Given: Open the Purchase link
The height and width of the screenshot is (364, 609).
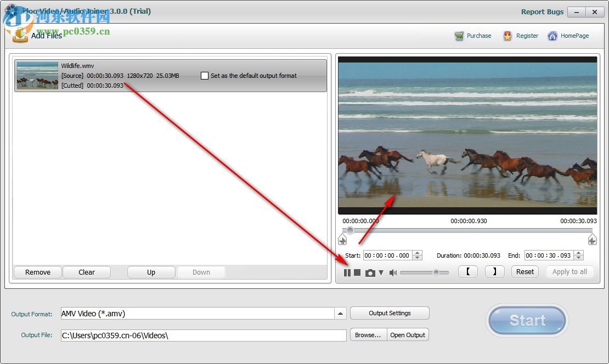Looking at the screenshot, I should tap(478, 36).
